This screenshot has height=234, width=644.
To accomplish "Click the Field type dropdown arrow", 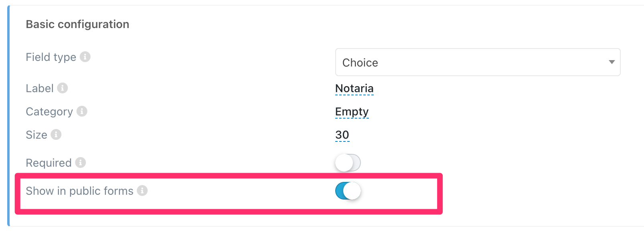I will point(612,62).
